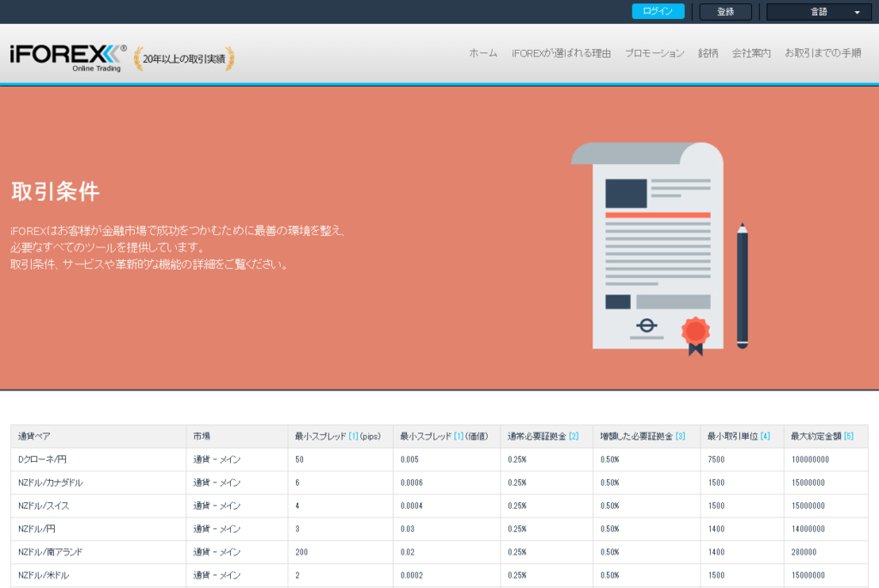Click footnote [5] beside 最大約定金額

(x=849, y=436)
